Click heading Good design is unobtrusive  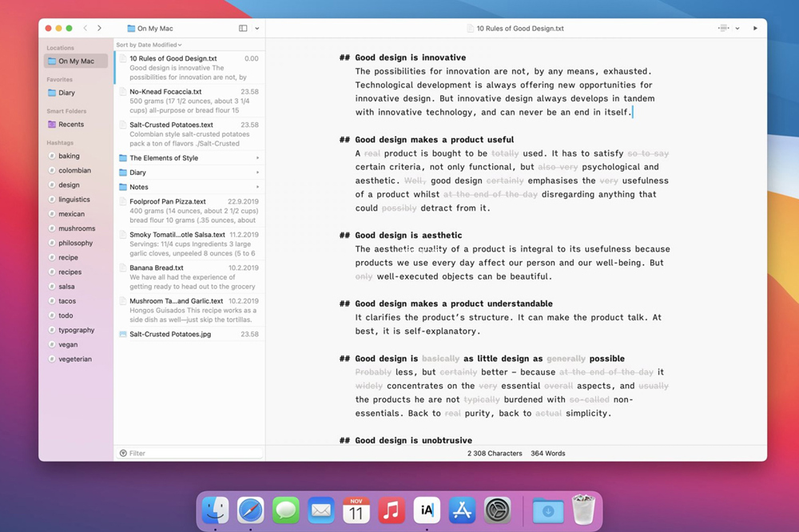413,440
